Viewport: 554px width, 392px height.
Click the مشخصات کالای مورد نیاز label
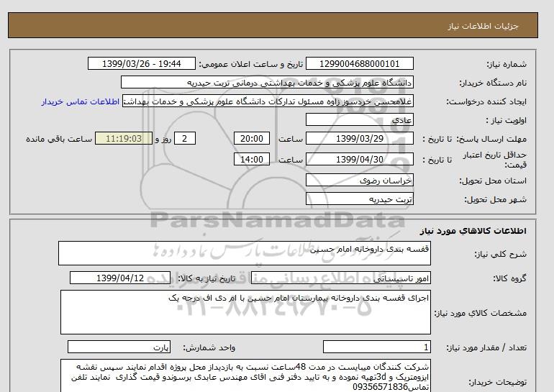[480, 313]
